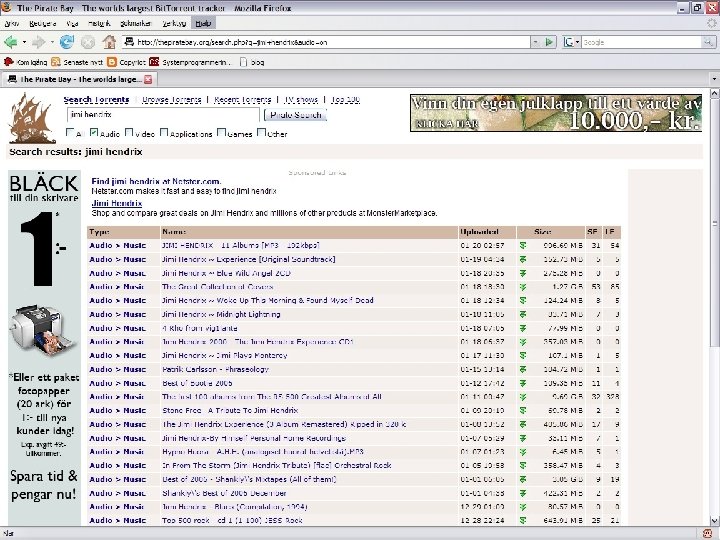The width and height of the screenshot is (720, 540).
Task: Open the Recent Torrents link
Action: pyautogui.click(x=242, y=100)
